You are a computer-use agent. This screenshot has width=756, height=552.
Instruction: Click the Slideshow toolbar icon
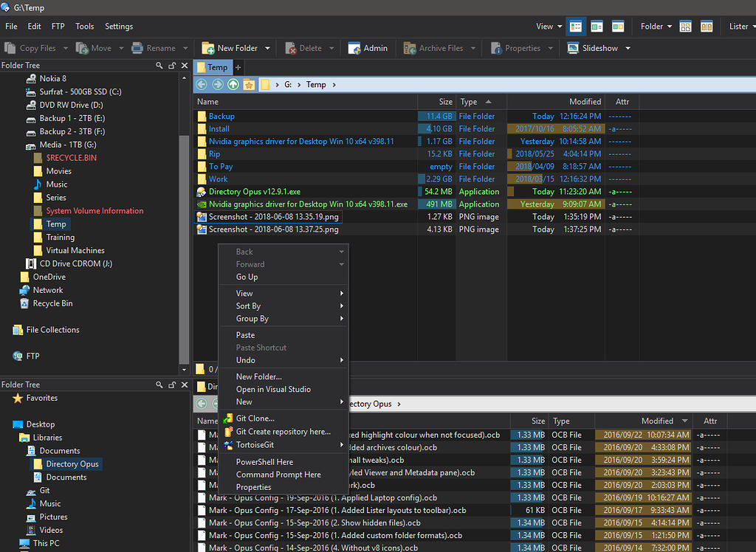[x=573, y=48]
